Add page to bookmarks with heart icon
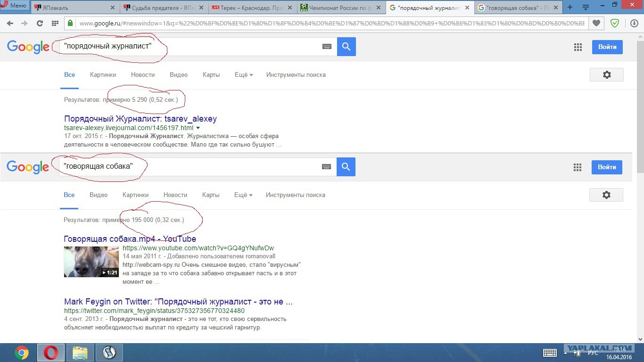644x362 pixels. [596, 24]
